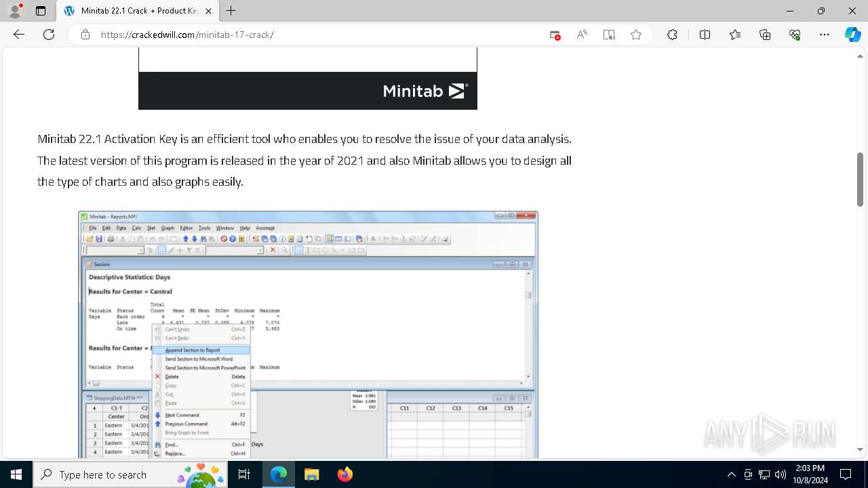This screenshot has height=488, width=868.
Task: Click the Minitab Reports screenshot image
Action: pyautogui.click(x=308, y=334)
